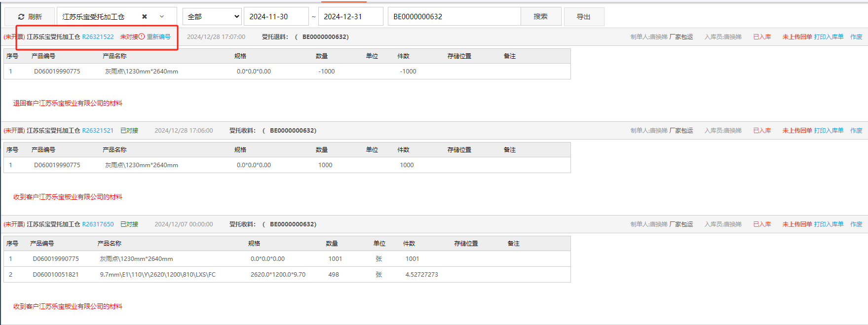Open the 全部 status dropdown
868x325 pixels.
212,17
